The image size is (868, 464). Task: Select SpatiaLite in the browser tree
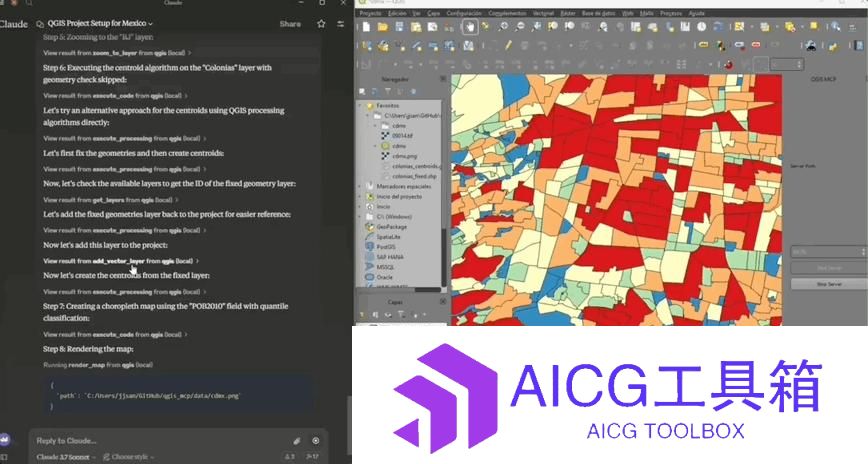tap(388, 237)
